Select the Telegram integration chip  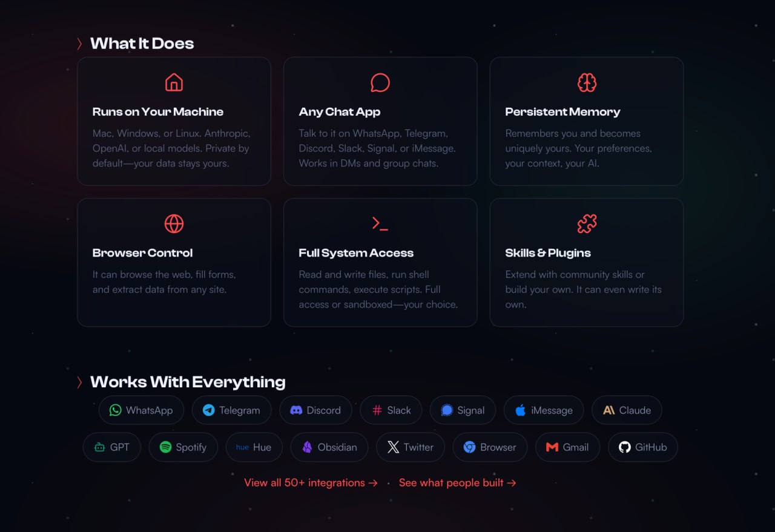point(232,410)
